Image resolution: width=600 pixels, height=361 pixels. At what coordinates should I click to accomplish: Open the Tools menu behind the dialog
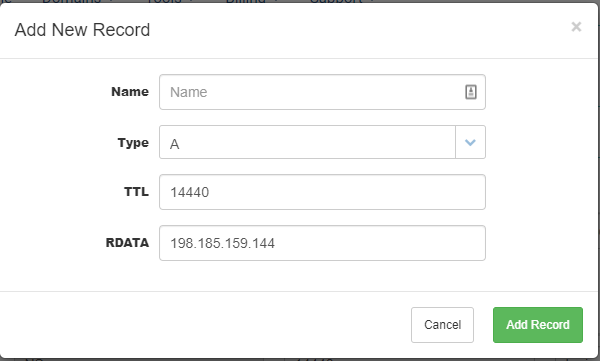(x=168, y=1)
